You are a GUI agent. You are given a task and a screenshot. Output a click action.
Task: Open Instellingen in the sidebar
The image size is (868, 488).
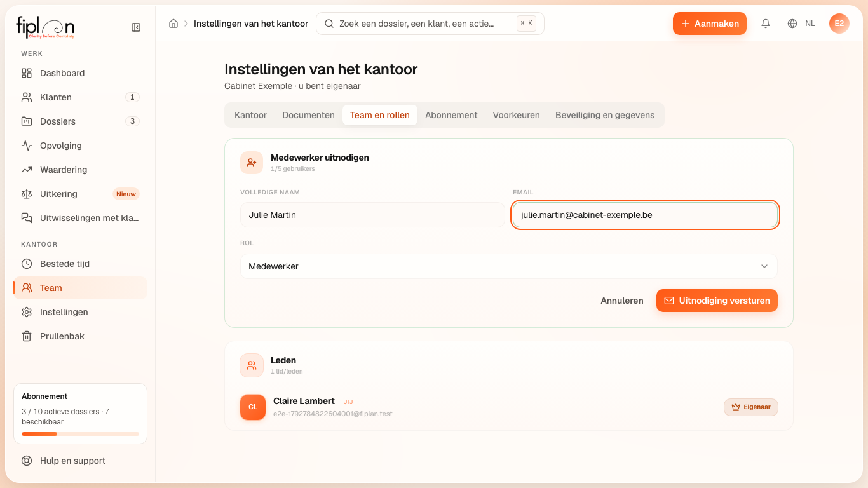pyautogui.click(x=80, y=312)
